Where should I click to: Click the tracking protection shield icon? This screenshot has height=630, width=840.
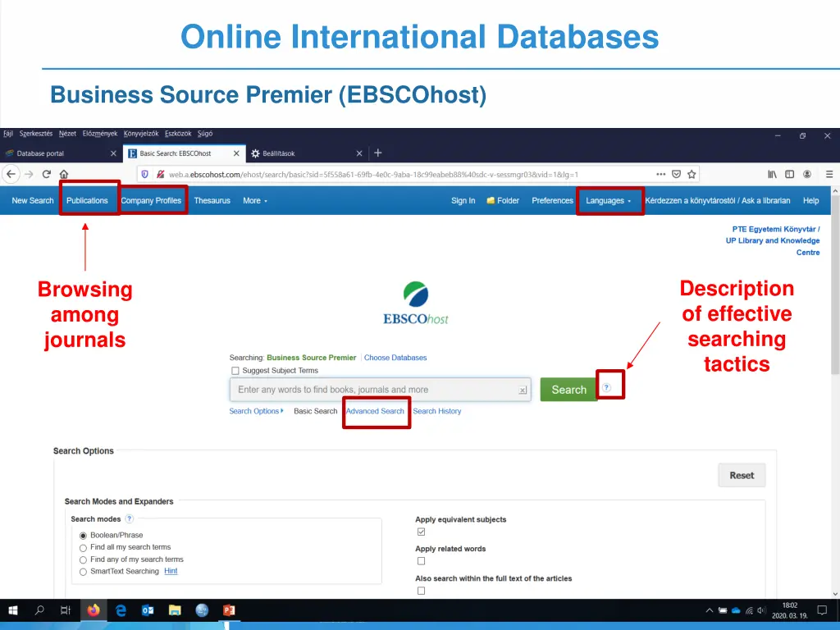point(144,174)
